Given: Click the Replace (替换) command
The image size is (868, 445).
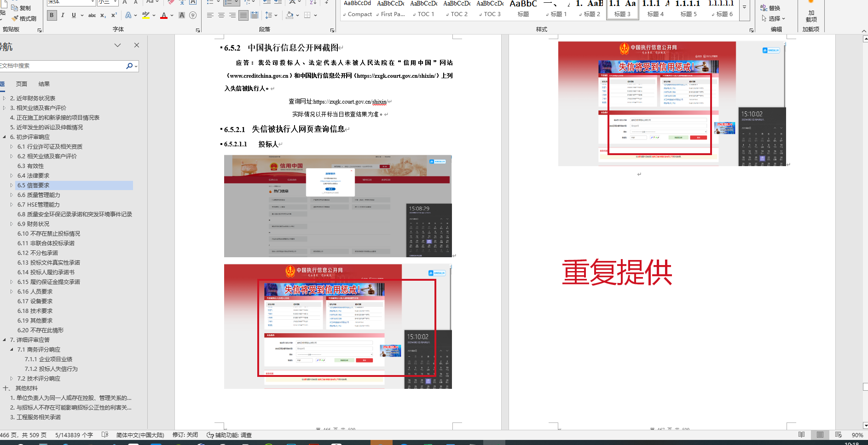Looking at the screenshot, I should pos(770,8).
